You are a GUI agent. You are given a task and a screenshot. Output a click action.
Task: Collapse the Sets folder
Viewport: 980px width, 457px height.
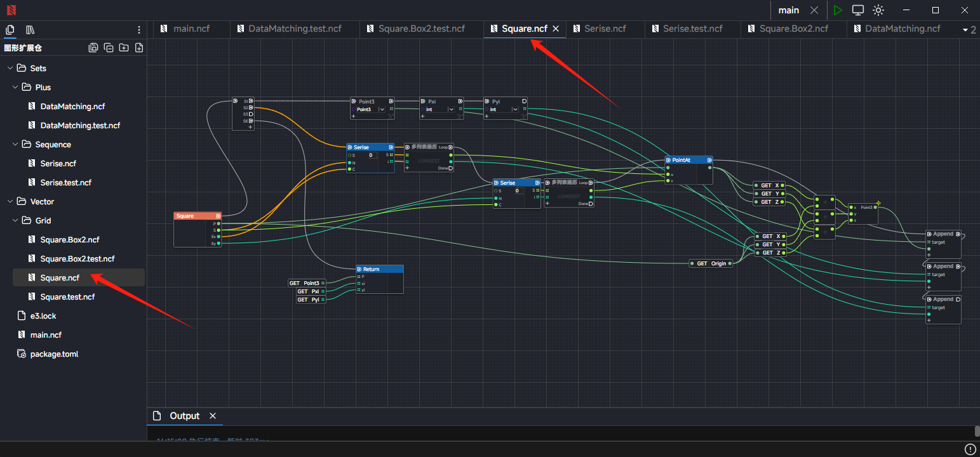tap(10, 68)
